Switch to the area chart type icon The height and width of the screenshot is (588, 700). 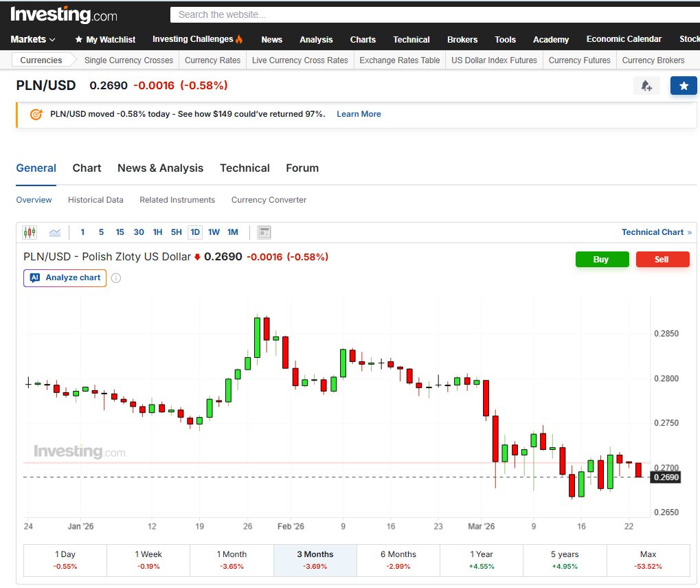[x=55, y=232]
